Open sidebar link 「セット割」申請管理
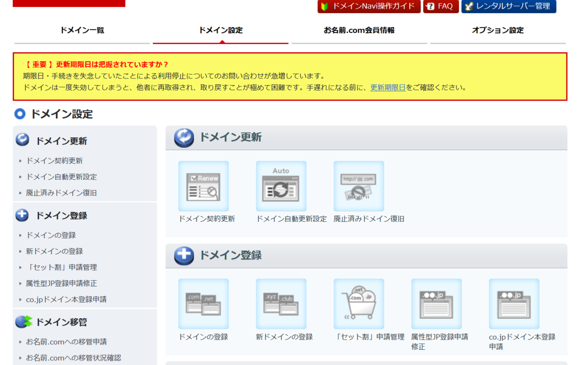This screenshot has width=588, height=365. pos(61,267)
